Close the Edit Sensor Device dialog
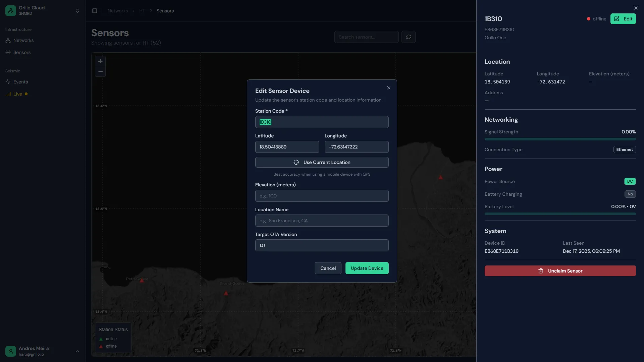Viewport: 644px width, 362px height. click(388, 88)
